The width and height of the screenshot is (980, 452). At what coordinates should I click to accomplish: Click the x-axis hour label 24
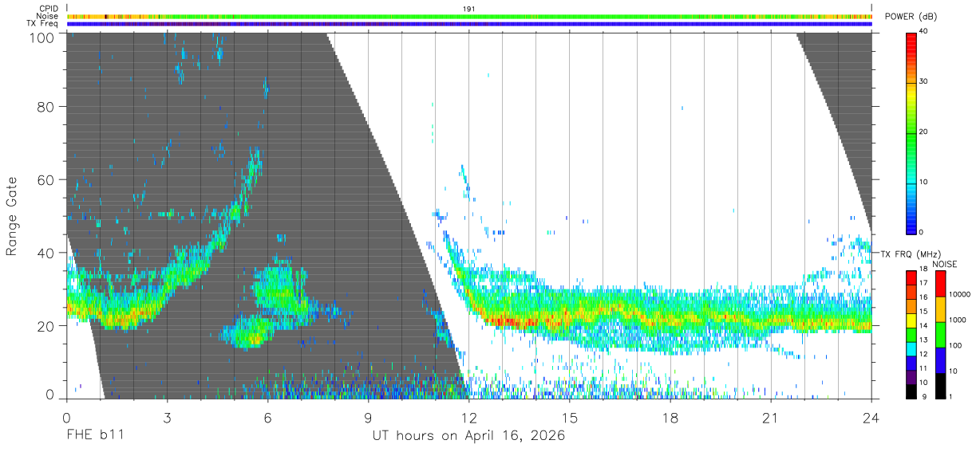tap(871, 417)
